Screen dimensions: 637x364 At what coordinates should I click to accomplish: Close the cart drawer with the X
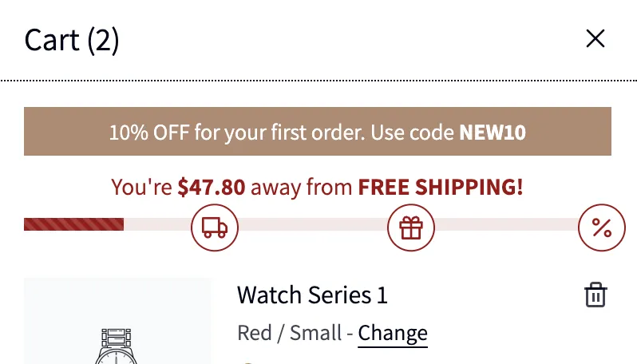click(x=595, y=38)
